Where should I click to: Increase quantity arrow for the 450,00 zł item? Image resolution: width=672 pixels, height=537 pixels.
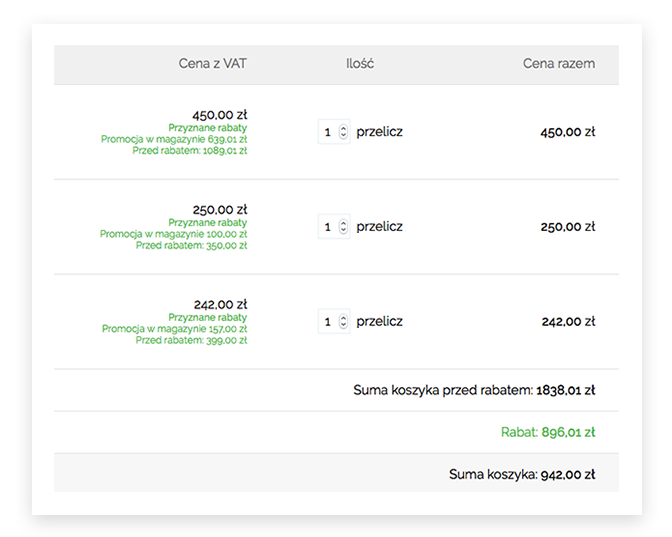[343, 129]
